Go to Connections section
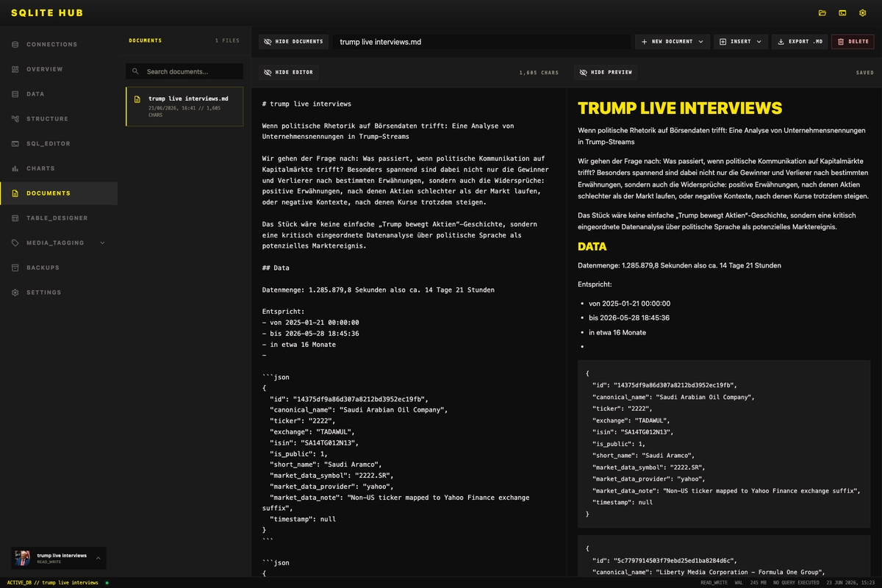 [59, 44]
